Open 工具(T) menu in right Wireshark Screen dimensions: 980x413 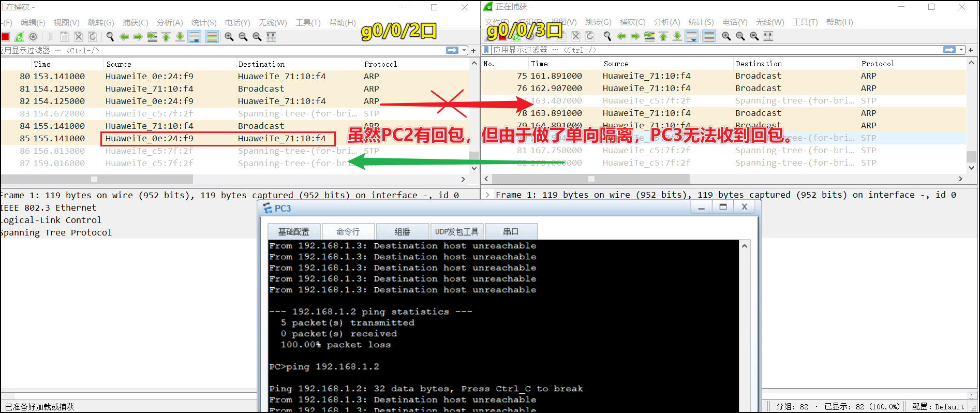pos(805,22)
